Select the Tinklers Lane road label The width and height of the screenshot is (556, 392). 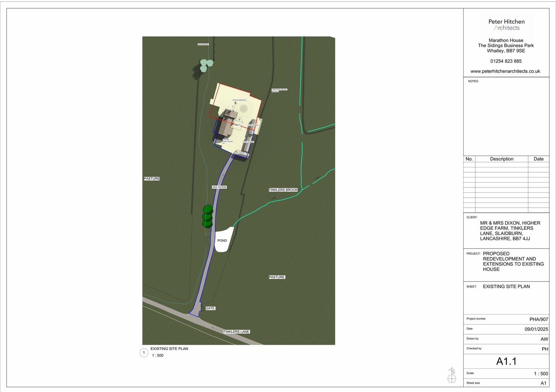point(236,332)
